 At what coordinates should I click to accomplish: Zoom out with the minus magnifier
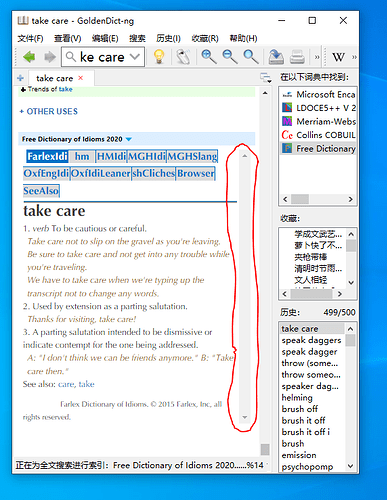230,57
